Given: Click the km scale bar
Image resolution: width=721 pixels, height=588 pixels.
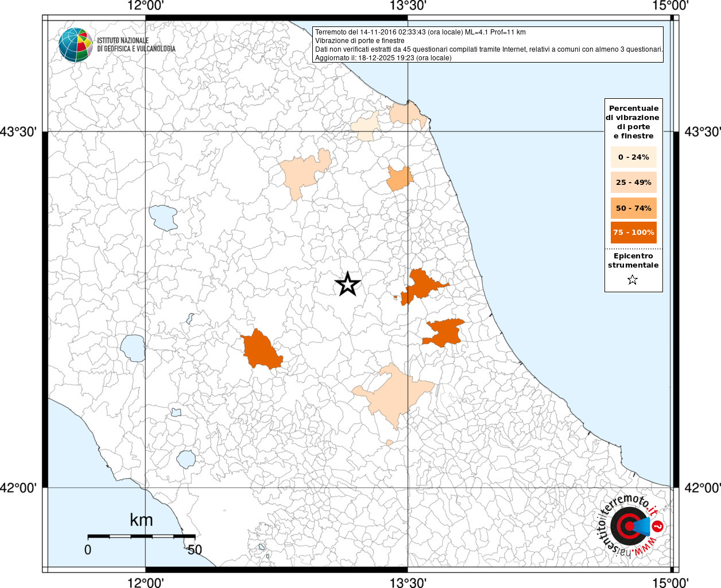Looking at the screenshot, I should pos(141,536).
